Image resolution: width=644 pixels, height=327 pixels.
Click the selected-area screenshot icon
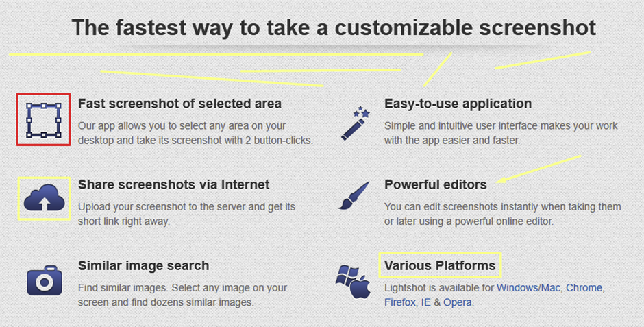click(x=43, y=120)
